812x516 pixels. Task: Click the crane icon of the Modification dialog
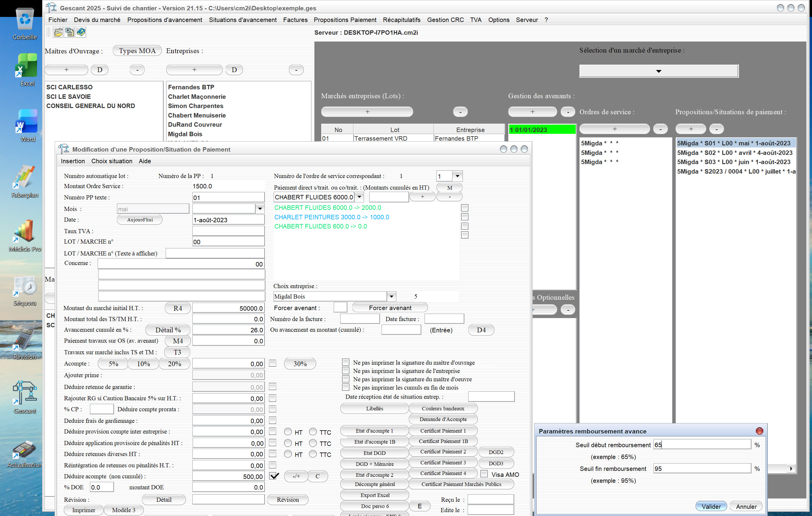point(64,149)
